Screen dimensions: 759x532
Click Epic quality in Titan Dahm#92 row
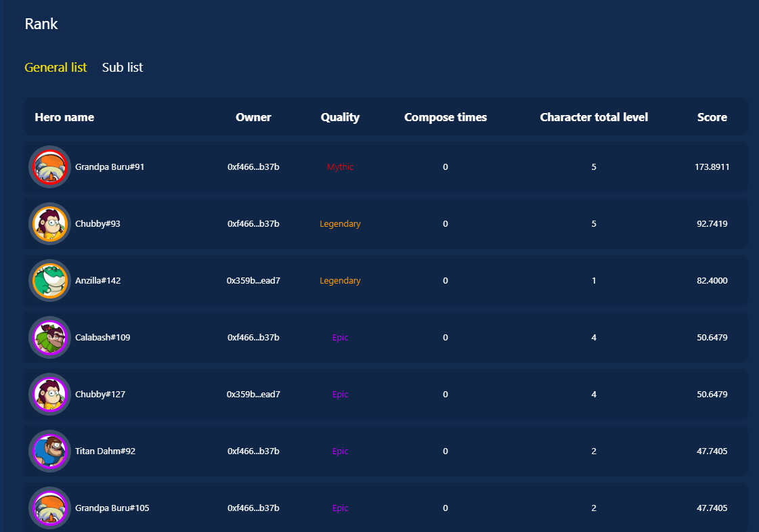(341, 451)
